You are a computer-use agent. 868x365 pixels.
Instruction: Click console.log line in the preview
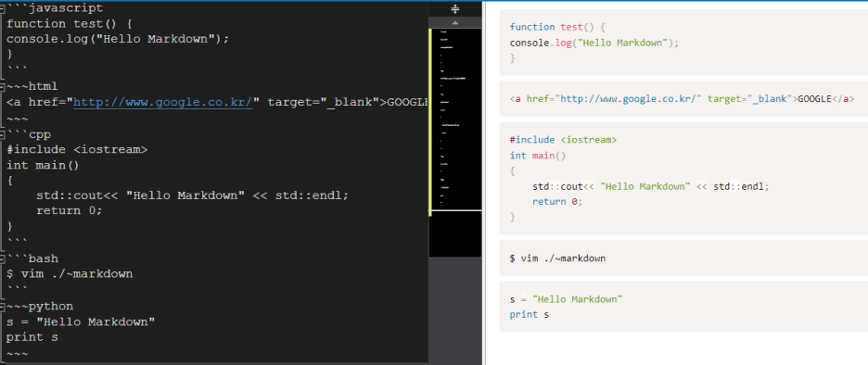(594, 43)
